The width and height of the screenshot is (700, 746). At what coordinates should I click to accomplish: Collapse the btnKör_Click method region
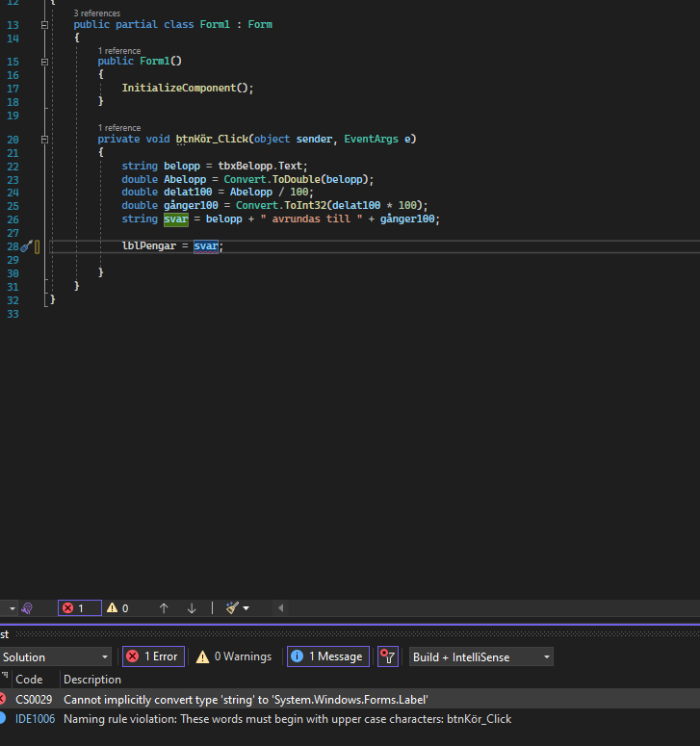click(x=44, y=139)
